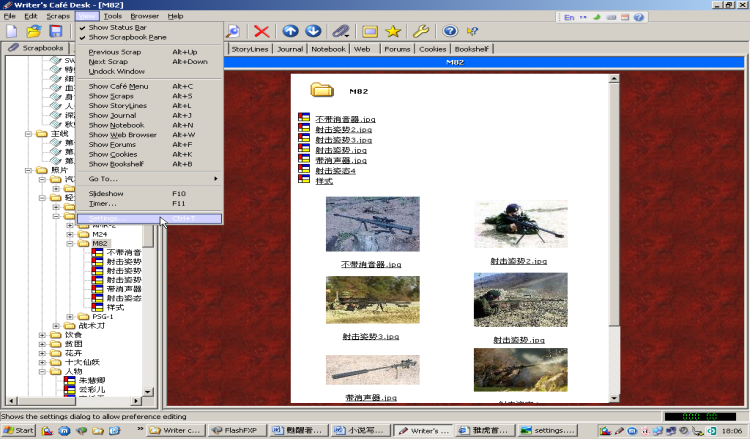
Task: Click the language bar help icon
Action: pyautogui.click(x=639, y=17)
